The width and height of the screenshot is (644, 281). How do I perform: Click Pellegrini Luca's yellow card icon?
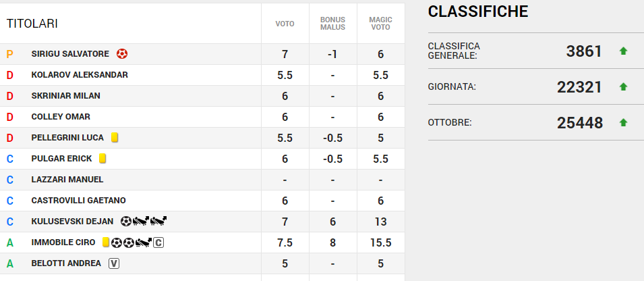[x=115, y=138]
